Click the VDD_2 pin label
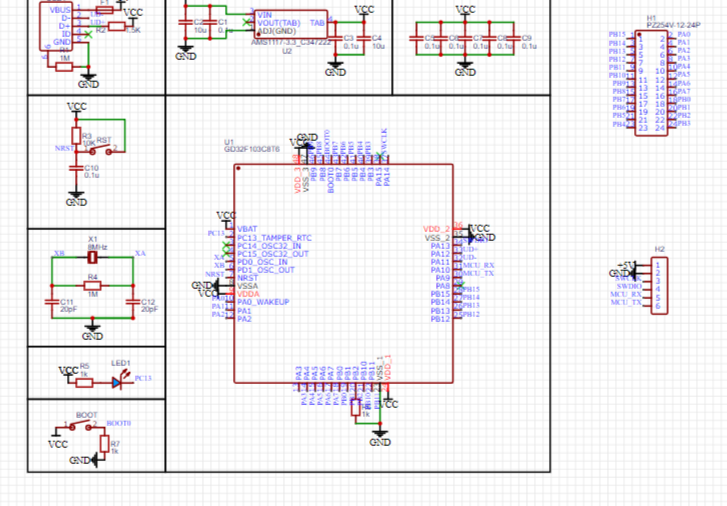The width and height of the screenshot is (727, 506). tap(436, 229)
